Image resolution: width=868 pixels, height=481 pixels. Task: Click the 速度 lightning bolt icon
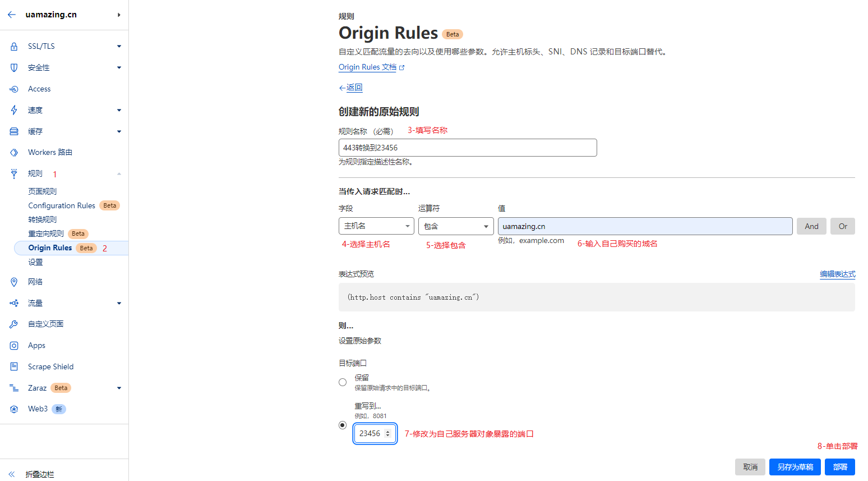click(14, 110)
